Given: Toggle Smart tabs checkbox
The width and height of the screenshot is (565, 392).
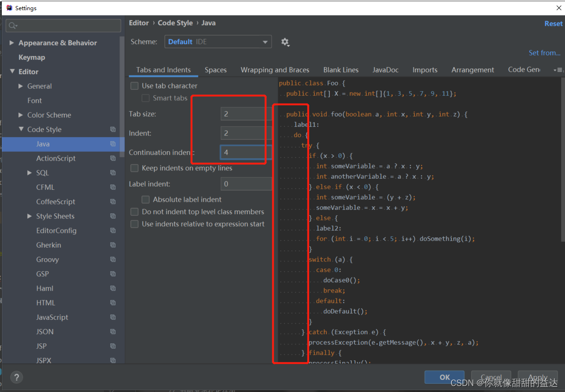Looking at the screenshot, I should (145, 98).
